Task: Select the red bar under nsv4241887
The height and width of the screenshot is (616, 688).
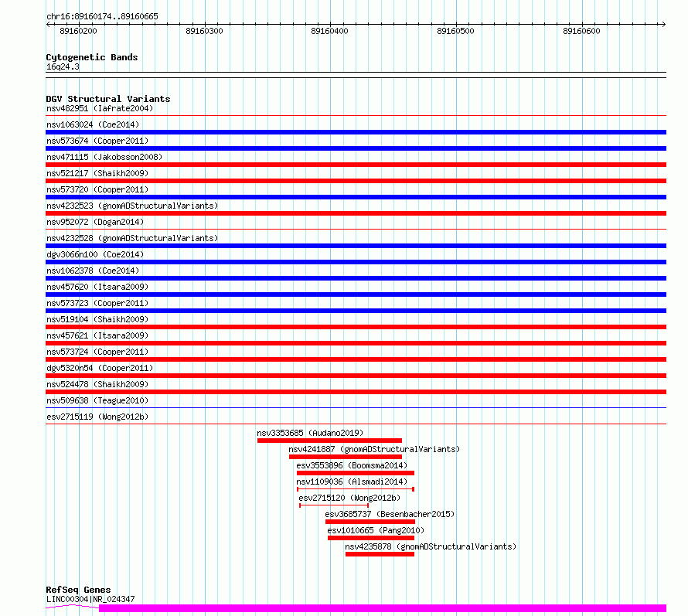Action: point(346,457)
